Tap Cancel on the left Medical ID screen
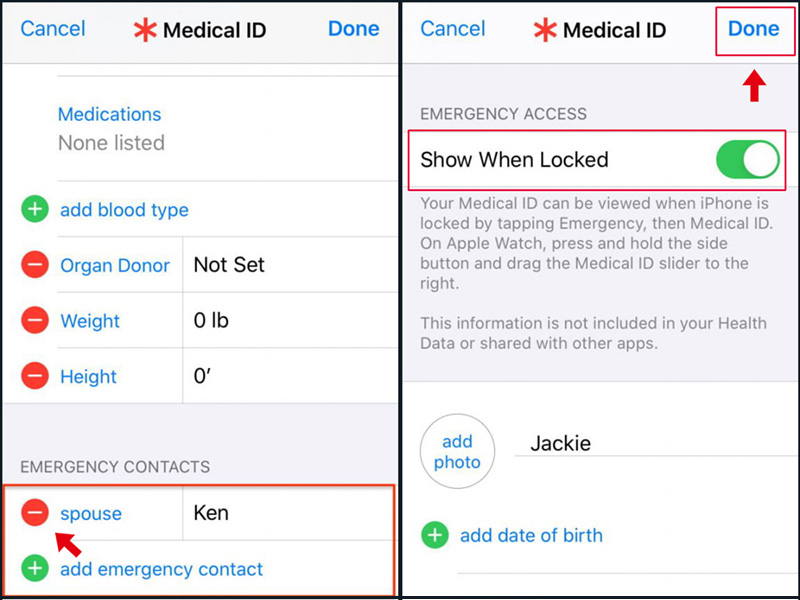Screen dimensions: 800x600 53,29
